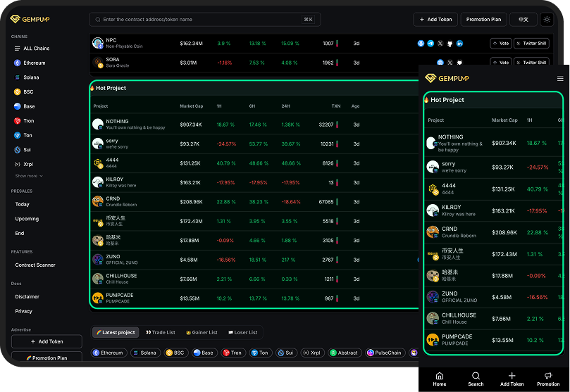This screenshot has height=392, width=570.
Task: Switch language with the 中文 button
Action: pos(523,19)
